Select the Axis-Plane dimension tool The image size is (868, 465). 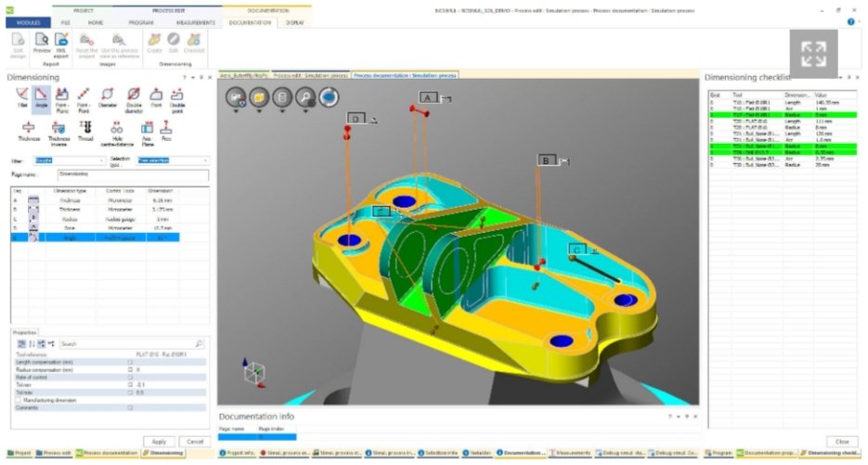147,134
